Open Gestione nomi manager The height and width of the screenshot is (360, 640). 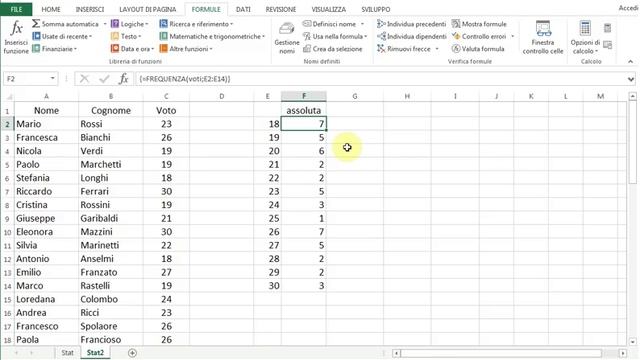pos(287,38)
